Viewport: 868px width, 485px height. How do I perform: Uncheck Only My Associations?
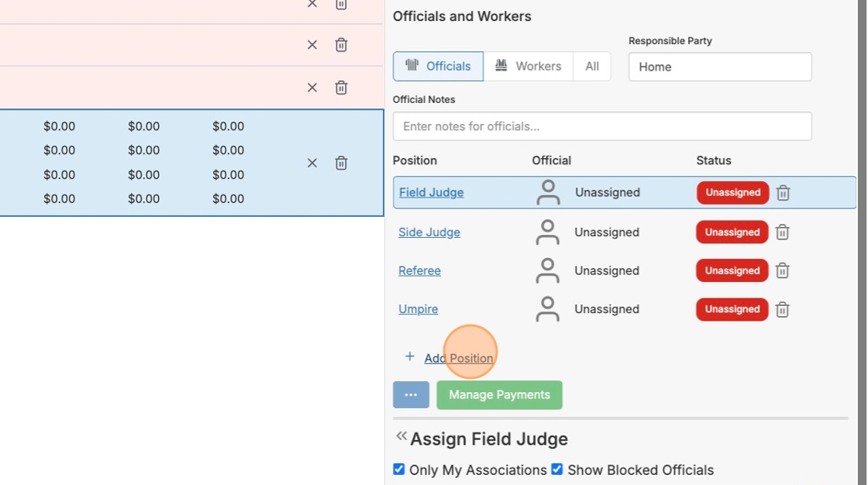pos(399,470)
